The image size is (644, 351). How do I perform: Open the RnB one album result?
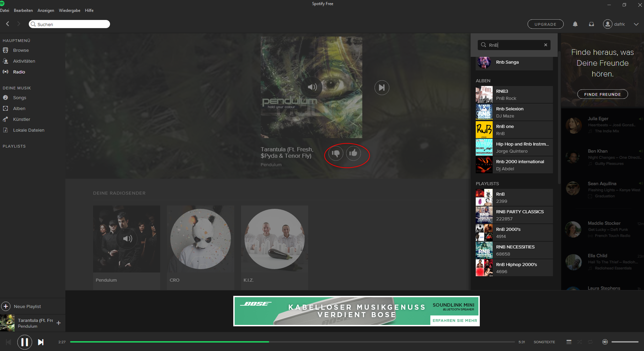514,130
